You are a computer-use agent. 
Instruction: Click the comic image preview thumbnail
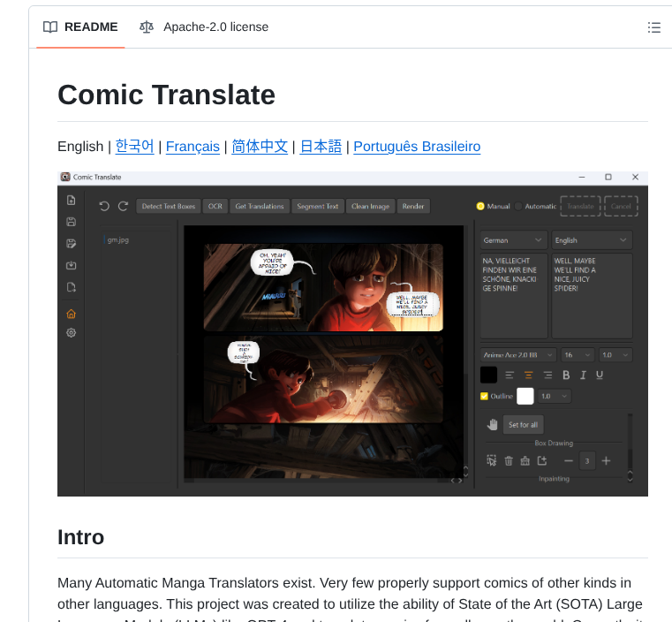[323, 352]
